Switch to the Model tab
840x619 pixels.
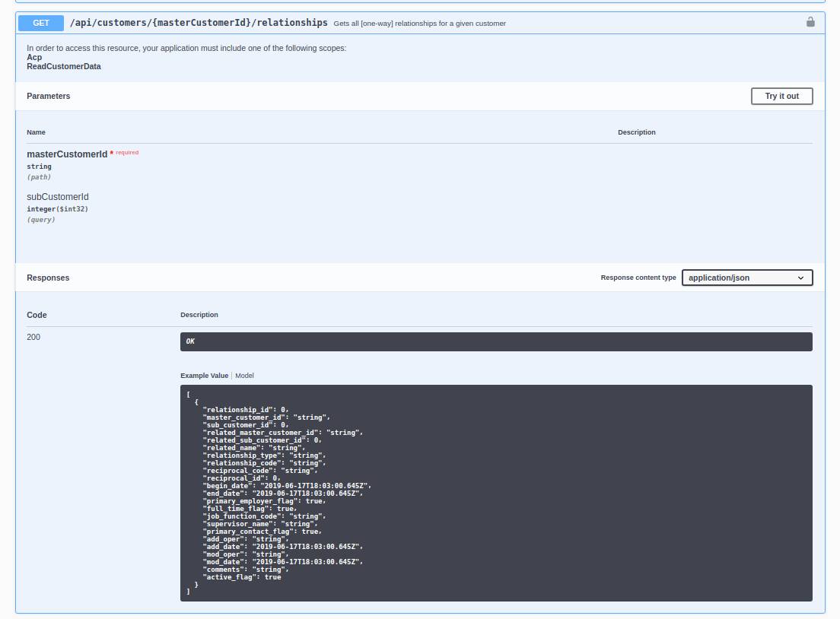244,376
